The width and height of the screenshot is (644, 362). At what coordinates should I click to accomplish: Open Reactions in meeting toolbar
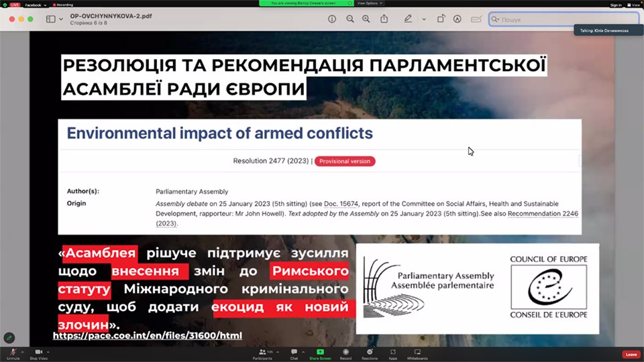(x=369, y=352)
